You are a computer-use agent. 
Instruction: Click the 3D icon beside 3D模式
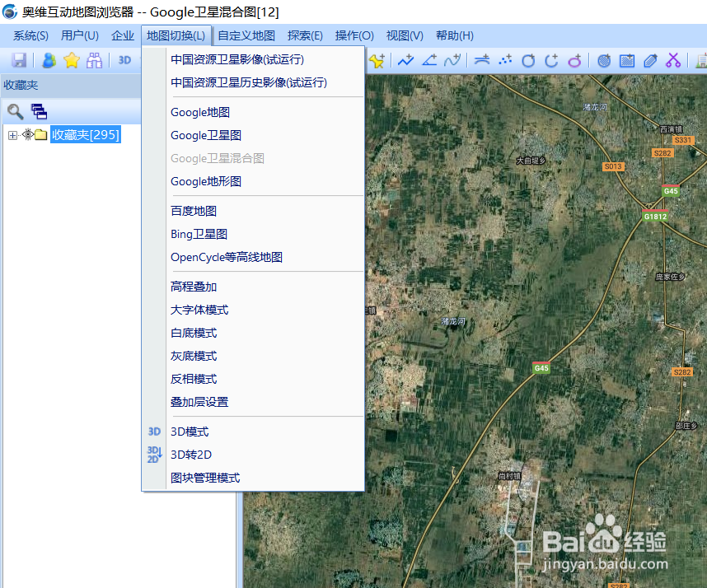pyautogui.click(x=154, y=432)
